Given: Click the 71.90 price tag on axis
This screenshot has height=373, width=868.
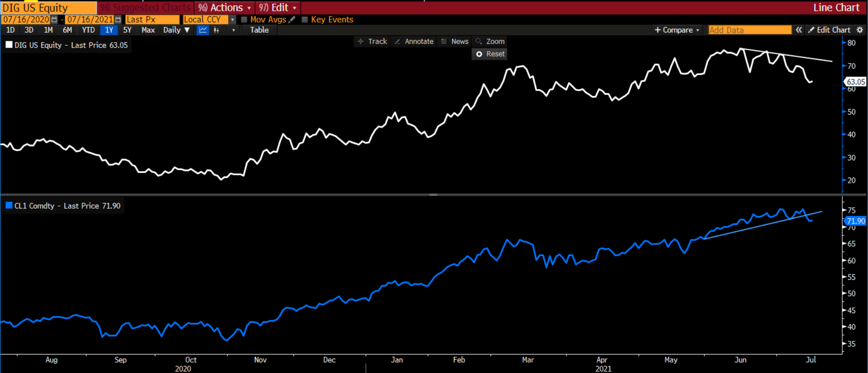Looking at the screenshot, I should [x=855, y=221].
